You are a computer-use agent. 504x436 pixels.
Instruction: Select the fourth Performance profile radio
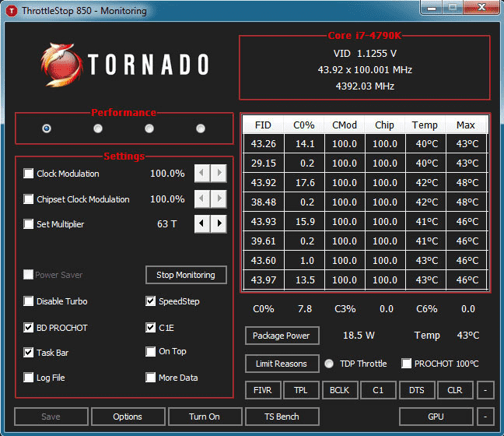click(x=201, y=128)
